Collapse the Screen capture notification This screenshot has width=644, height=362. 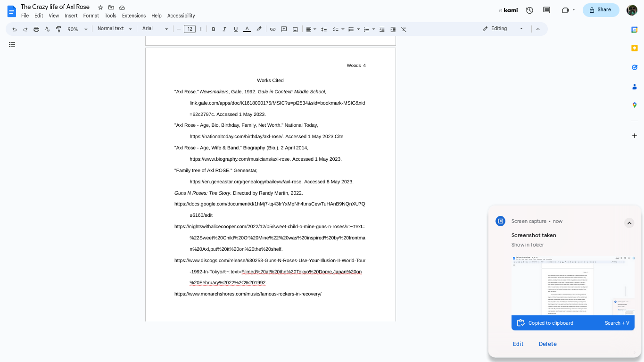pyautogui.click(x=629, y=223)
